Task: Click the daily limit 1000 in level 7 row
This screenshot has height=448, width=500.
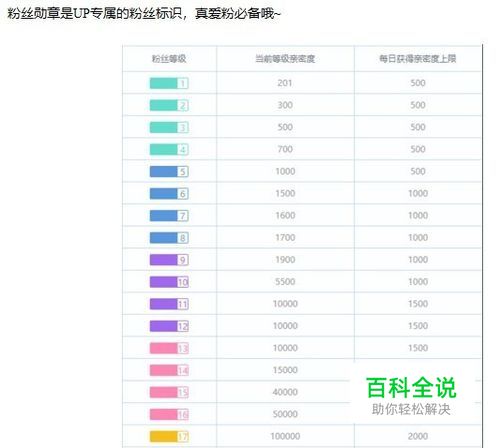Action: point(418,216)
